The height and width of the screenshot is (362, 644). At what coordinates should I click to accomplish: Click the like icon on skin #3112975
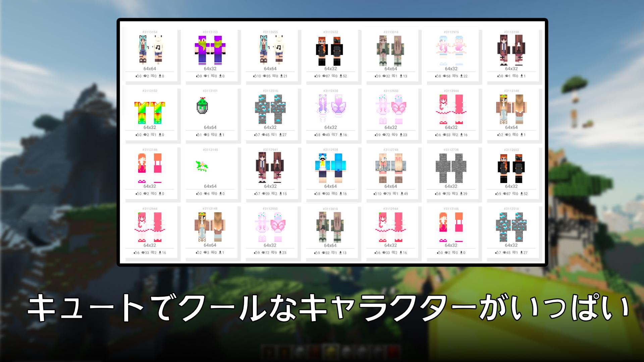coord(437,76)
